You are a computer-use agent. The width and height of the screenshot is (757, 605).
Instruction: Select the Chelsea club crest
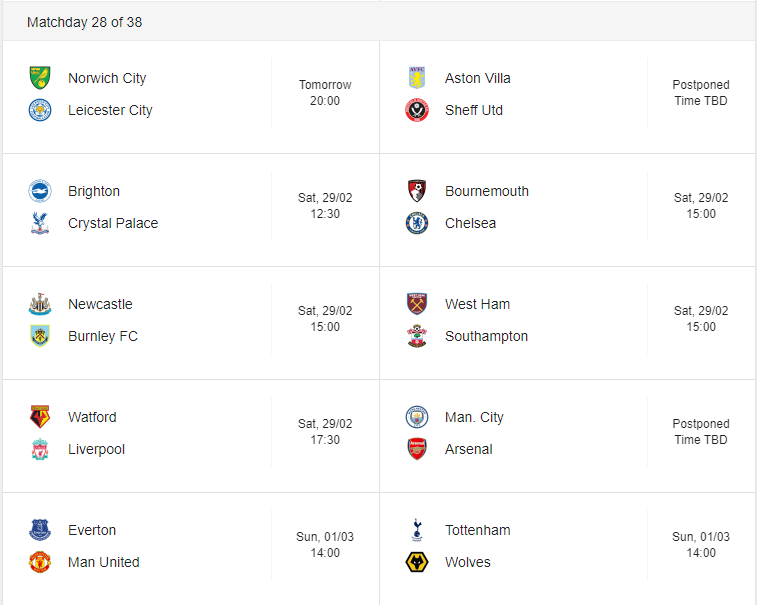pos(417,223)
